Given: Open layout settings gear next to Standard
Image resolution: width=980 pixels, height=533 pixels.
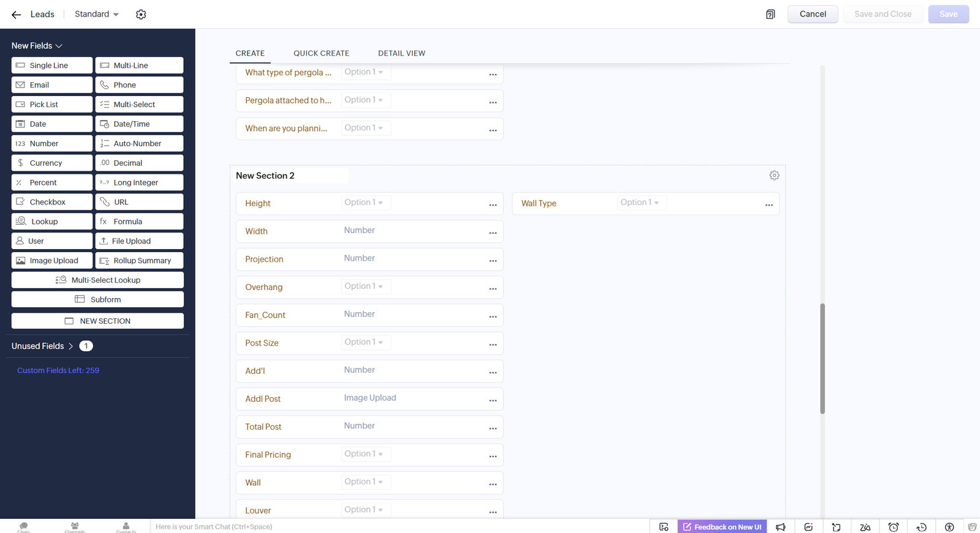Looking at the screenshot, I should coord(141,15).
